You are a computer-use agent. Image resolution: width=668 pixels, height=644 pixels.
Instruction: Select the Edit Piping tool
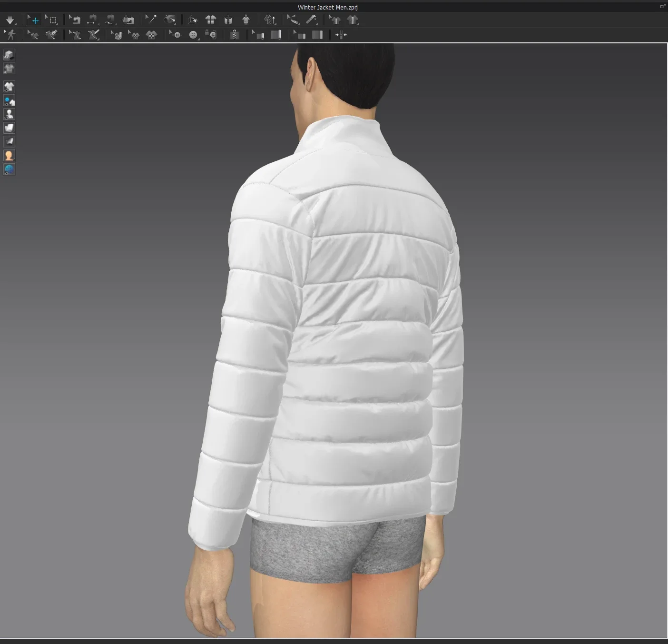[299, 35]
